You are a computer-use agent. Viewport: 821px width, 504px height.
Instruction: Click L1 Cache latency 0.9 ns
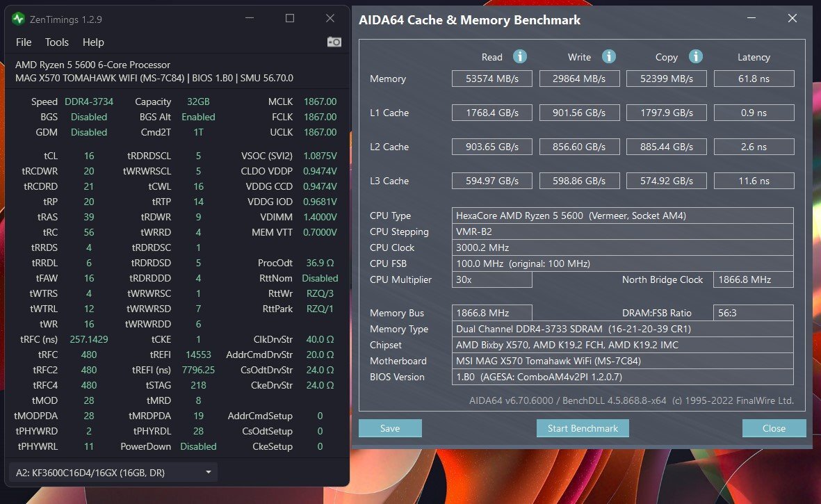pyautogui.click(x=754, y=113)
